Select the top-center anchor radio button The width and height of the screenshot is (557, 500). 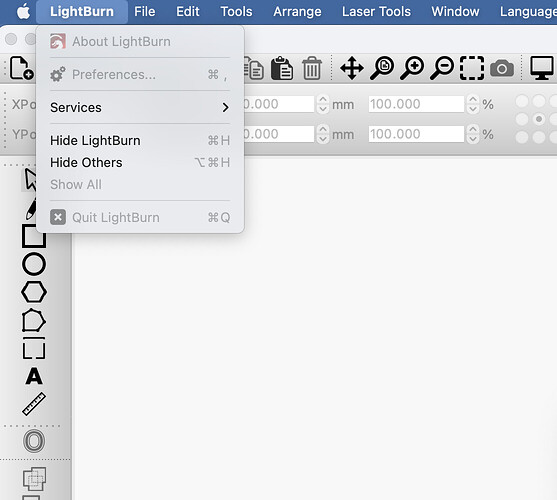tap(539, 101)
